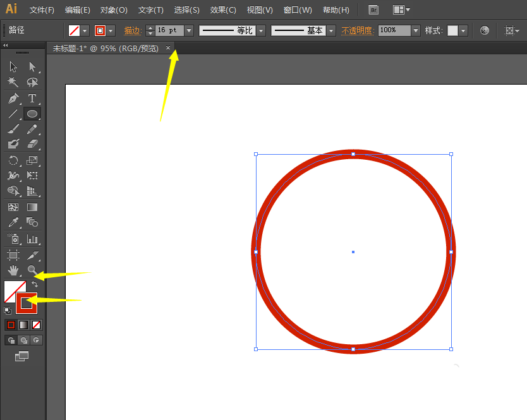Set paint mode to None
The width and height of the screenshot is (527, 420).
tap(36, 325)
